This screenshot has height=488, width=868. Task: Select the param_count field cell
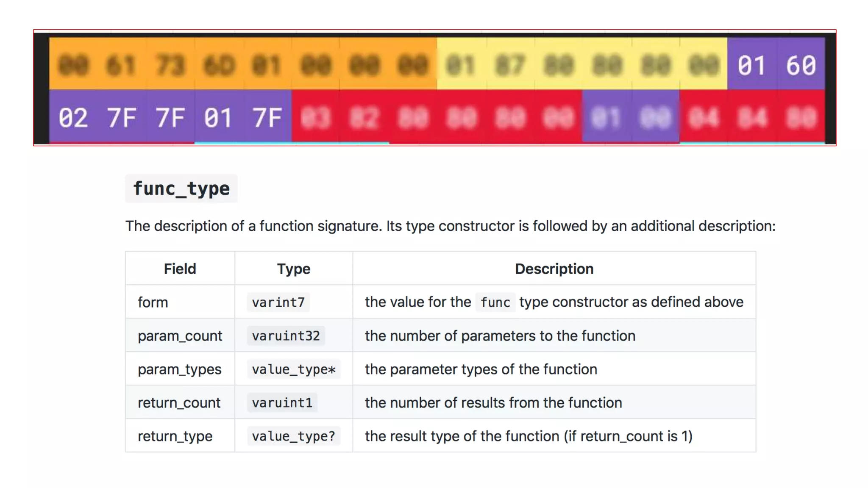click(180, 335)
